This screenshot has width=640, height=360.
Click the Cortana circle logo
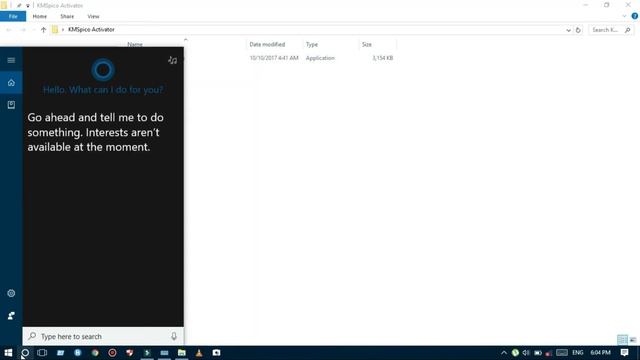[103, 70]
